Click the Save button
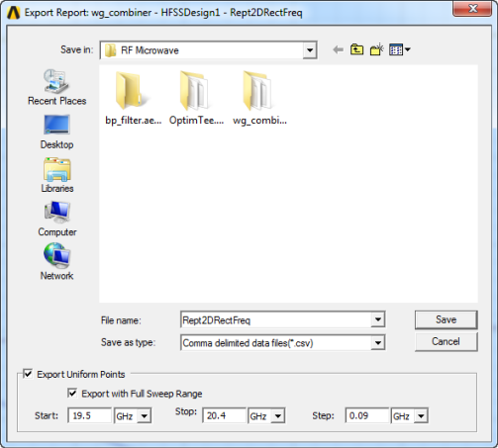The height and width of the screenshot is (448, 498). tap(446, 319)
